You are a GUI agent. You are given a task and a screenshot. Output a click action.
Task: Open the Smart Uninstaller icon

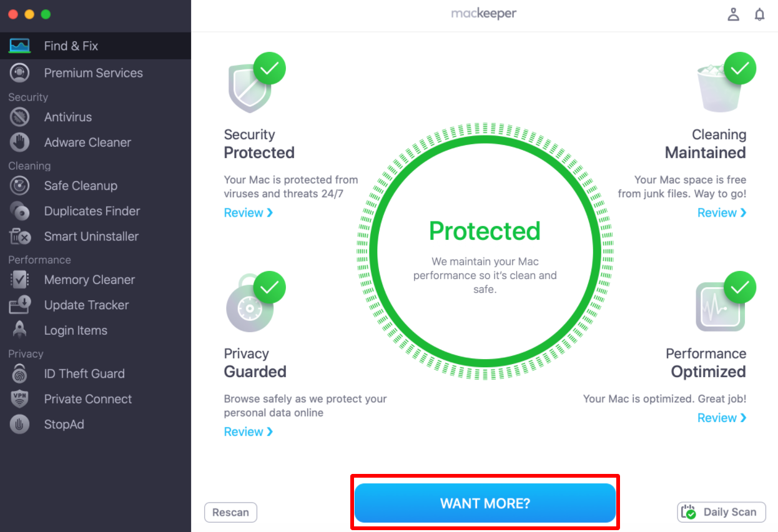click(x=20, y=237)
